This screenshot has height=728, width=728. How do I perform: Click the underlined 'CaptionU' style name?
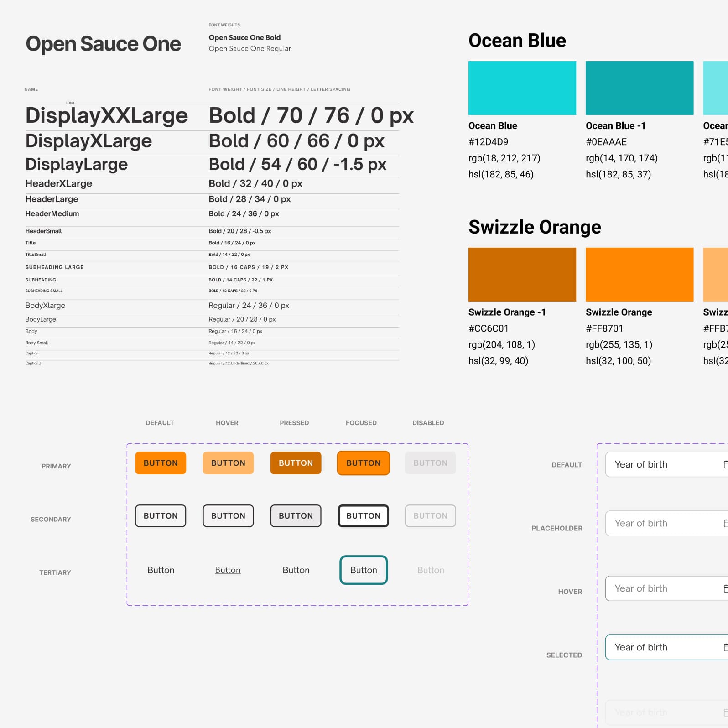(x=33, y=364)
